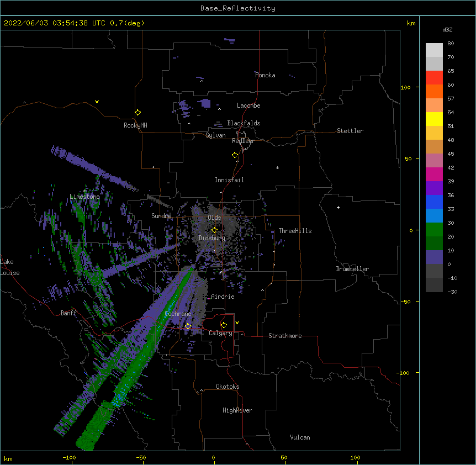This screenshot has width=476, height=465.
Task: Click the Banff label
Action: 68,313
